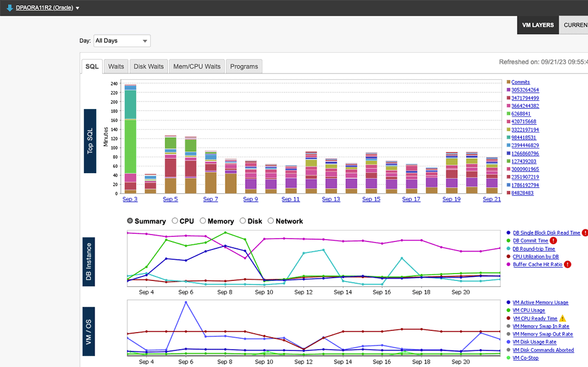Open the red alert icon next to DB Commit Time
The width and height of the screenshot is (588, 367).
pos(553,240)
